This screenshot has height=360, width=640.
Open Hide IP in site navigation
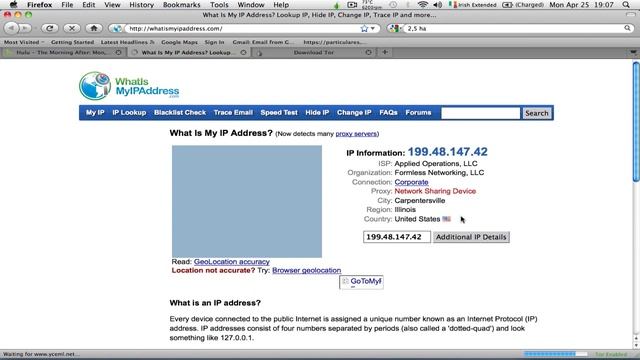pos(317,113)
